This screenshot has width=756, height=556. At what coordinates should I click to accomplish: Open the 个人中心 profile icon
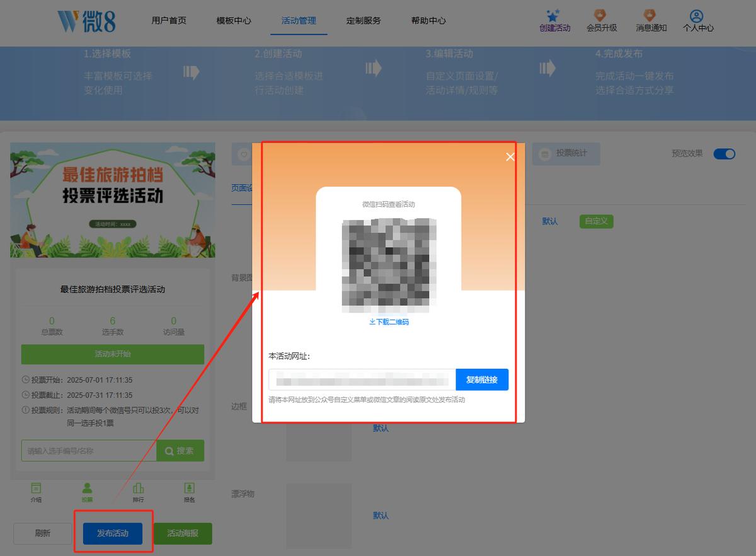696,16
